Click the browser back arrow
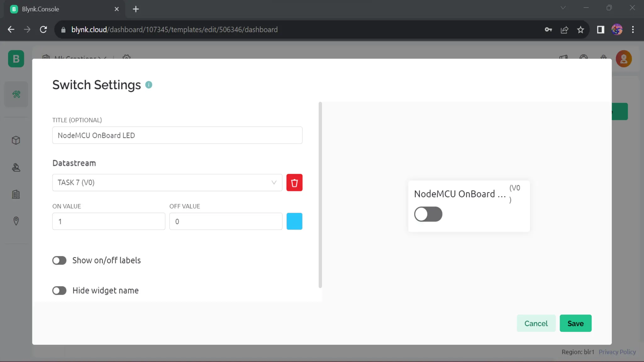This screenshot has height=362, width=644. click(x=11, y=30)
